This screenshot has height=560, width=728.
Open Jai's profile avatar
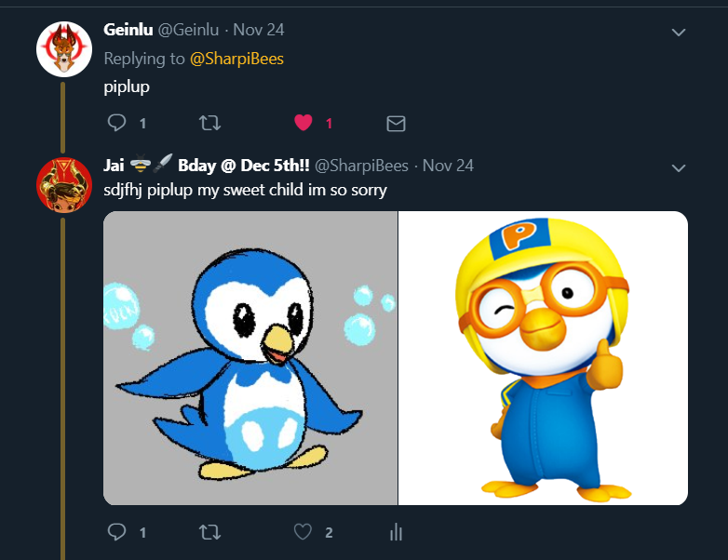coord(63,185)
